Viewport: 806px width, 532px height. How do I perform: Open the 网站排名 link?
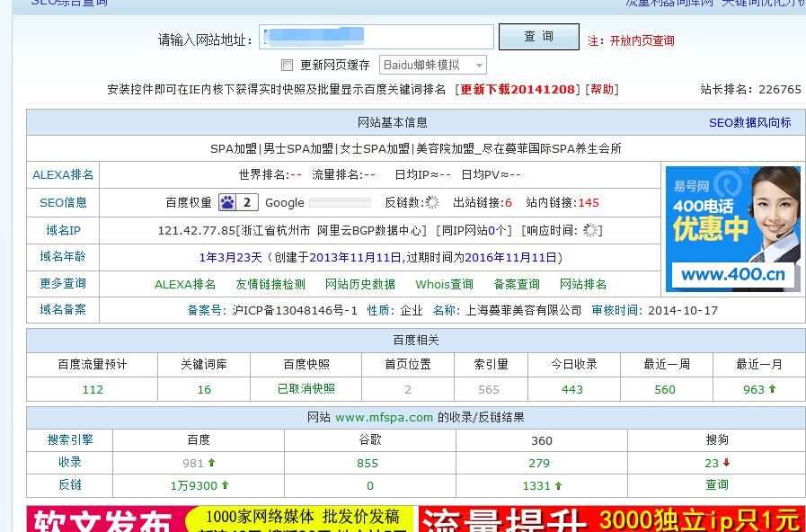coord(583,284)
